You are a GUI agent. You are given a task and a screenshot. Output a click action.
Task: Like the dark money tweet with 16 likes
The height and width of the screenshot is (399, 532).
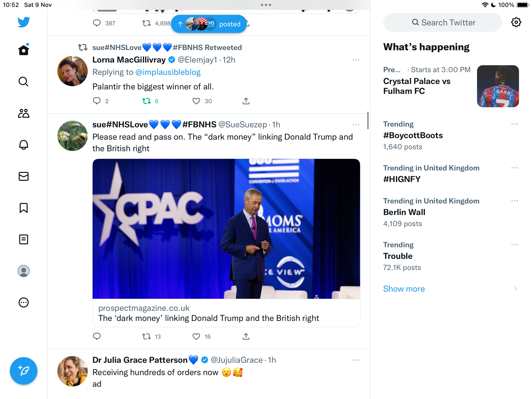(196, 336)
